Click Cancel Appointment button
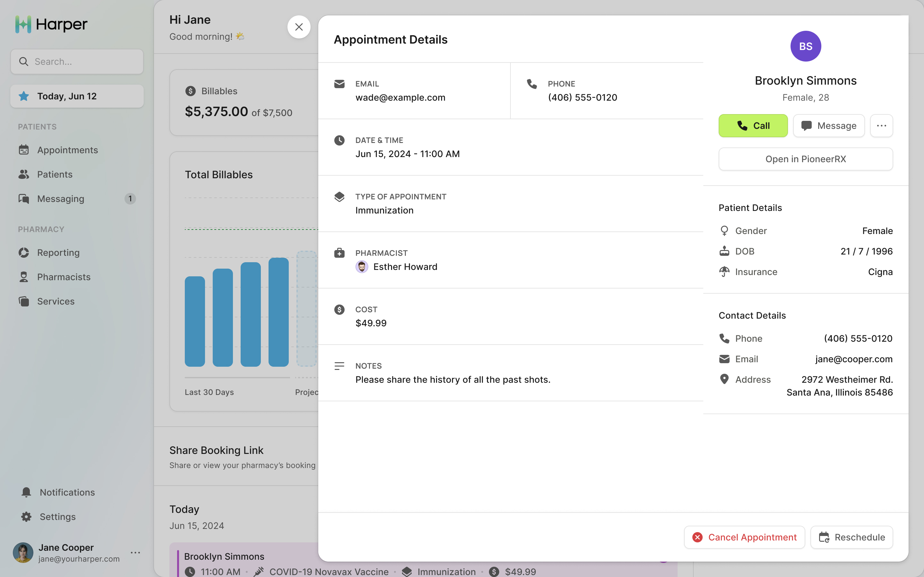Image resolution: width=924 pixels, height=577 pixels. 744,537
